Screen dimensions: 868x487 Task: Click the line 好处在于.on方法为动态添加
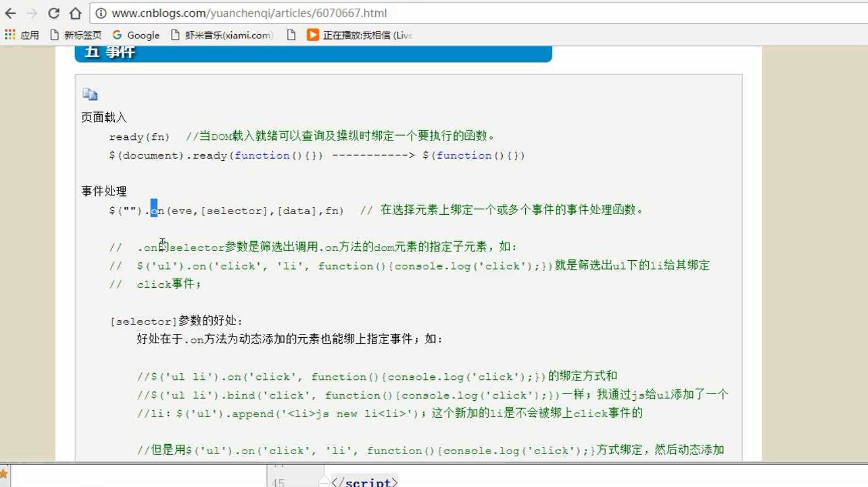click(x=290, y=339)
